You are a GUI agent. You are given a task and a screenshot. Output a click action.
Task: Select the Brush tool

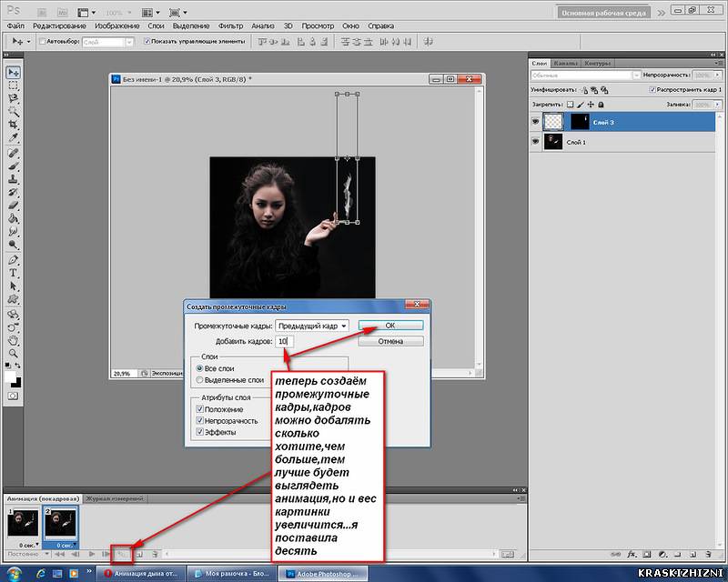coord(14,166)
